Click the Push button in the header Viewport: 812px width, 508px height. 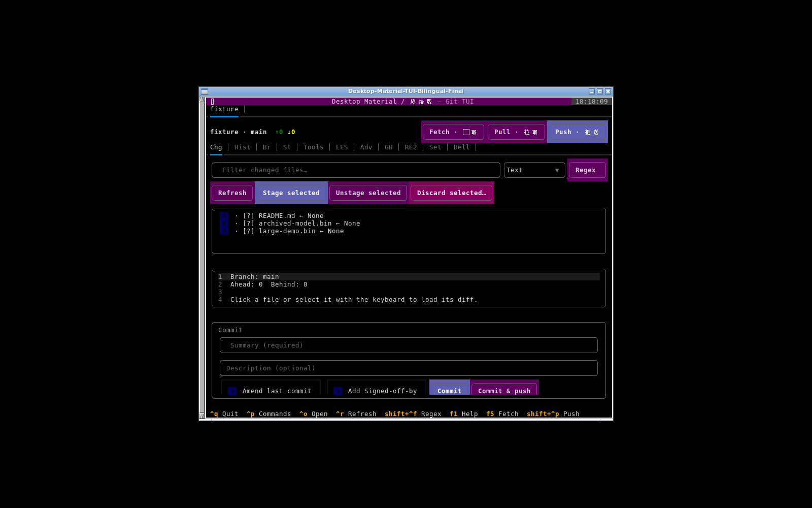tap(577, 132)
